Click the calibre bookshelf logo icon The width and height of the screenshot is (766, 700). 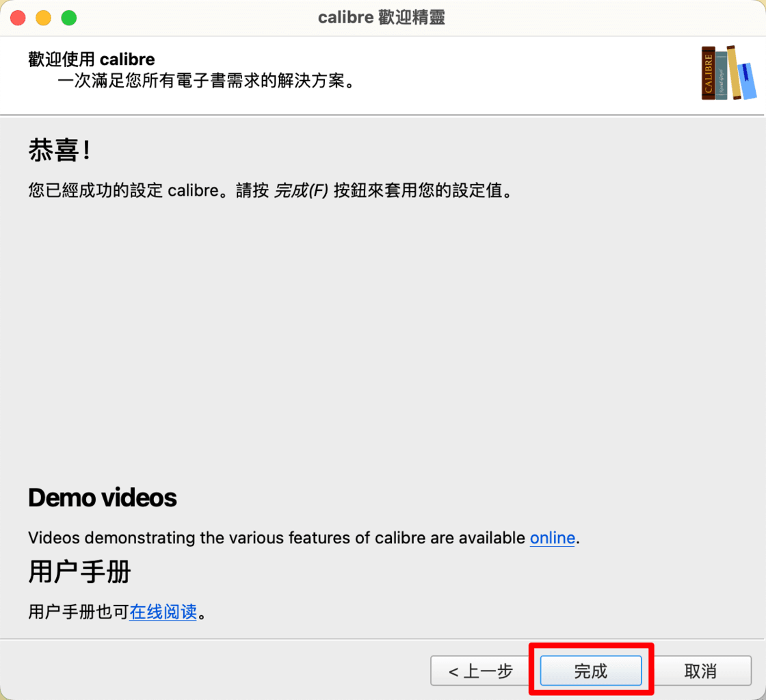pyautogui.click(x=729, y=73)
